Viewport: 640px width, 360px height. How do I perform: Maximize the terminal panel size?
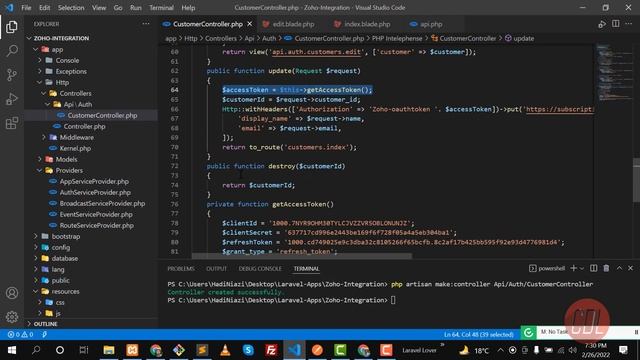point(619,268)
